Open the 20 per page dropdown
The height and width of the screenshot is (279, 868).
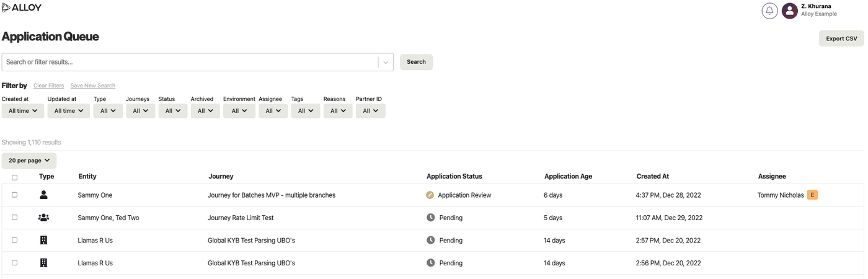[29, 161]
